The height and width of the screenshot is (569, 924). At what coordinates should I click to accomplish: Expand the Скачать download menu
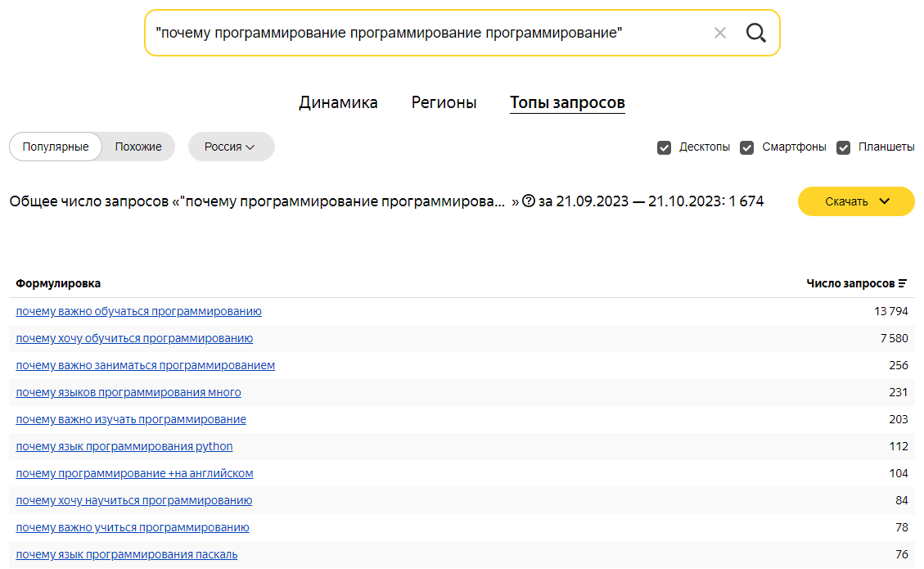(856, 201)
